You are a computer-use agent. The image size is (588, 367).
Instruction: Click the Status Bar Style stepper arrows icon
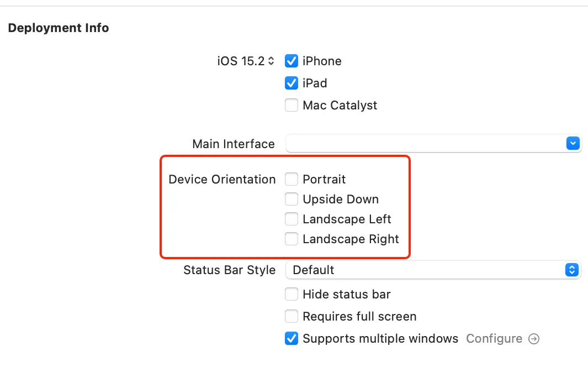click(x=573, y=270)
